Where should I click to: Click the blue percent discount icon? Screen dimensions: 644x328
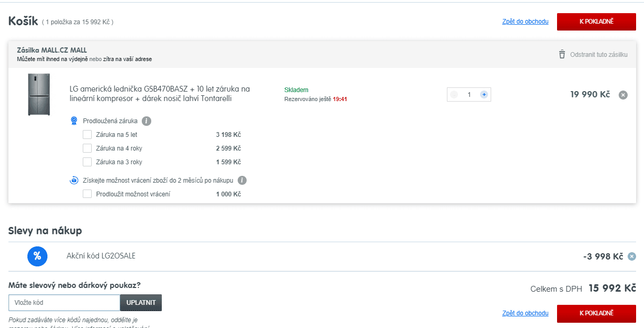coord(37,256)
